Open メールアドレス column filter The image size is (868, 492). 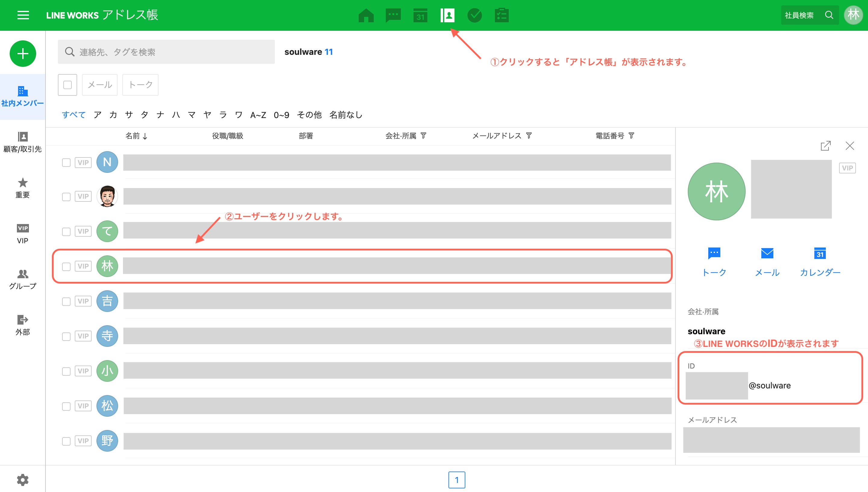tap(529, 135)
